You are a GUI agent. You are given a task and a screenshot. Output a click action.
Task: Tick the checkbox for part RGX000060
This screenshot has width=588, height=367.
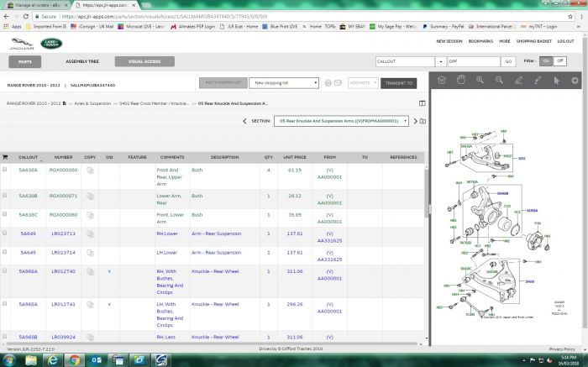point(4,214)
